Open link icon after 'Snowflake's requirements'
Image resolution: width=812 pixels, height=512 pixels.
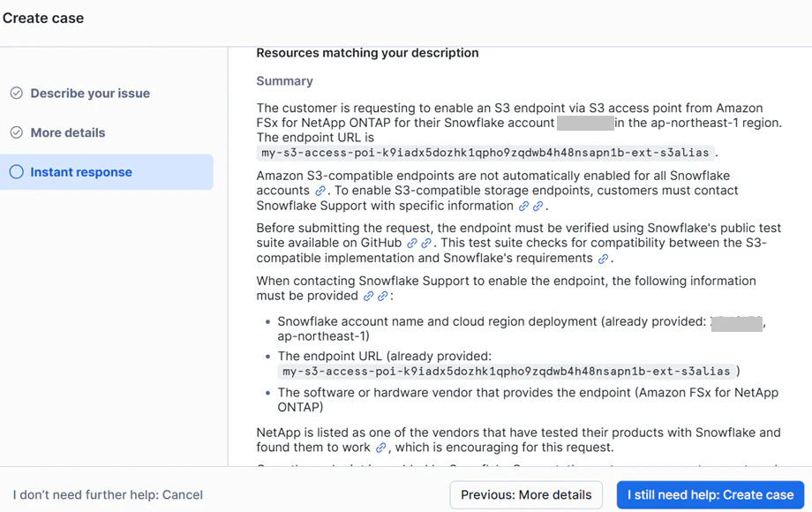click(603, 260)
